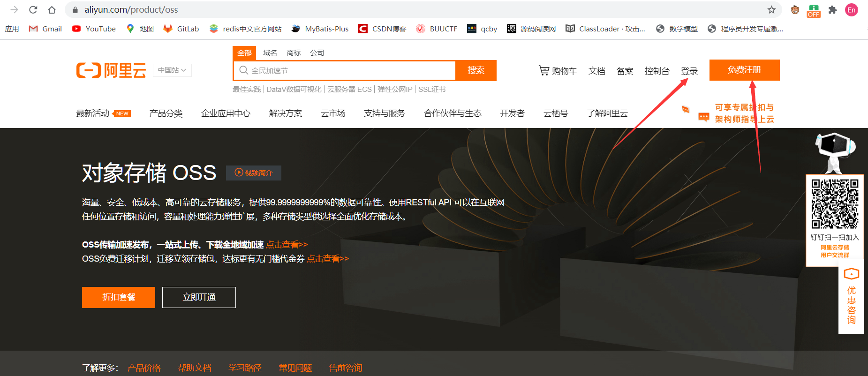This screenshot has width=868, height=376.
Task: Open the 备案 link
Action: [625, 71]
